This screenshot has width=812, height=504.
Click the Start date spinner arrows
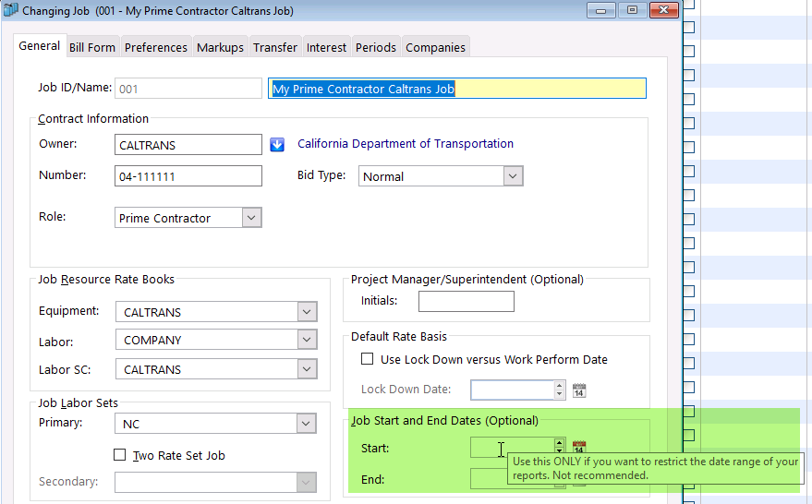click(x=559, y=446)
